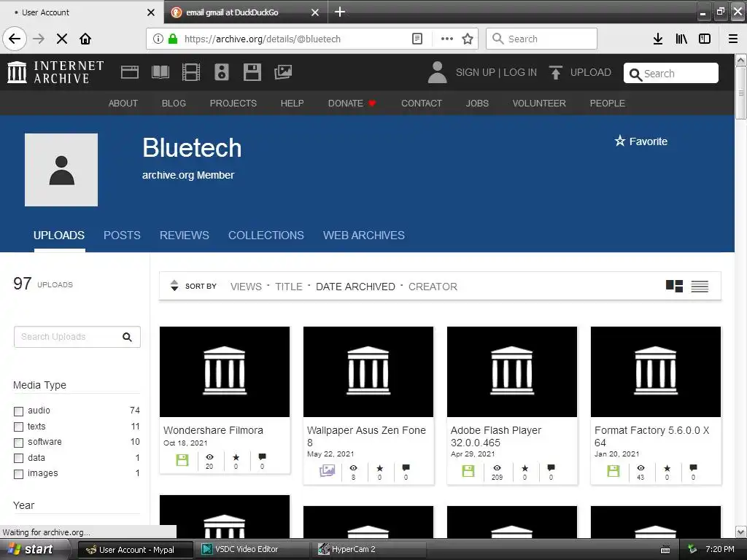Open the Blog link

tap(174, 104)
